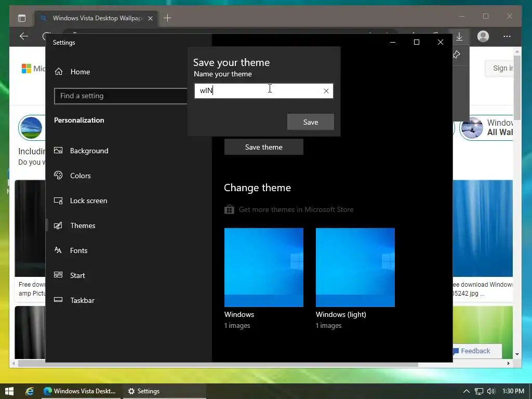The height and width of the screenshot is (399, 532).
Task: Select the Windows theme thumbnail
Action: (x=263, y=268)
